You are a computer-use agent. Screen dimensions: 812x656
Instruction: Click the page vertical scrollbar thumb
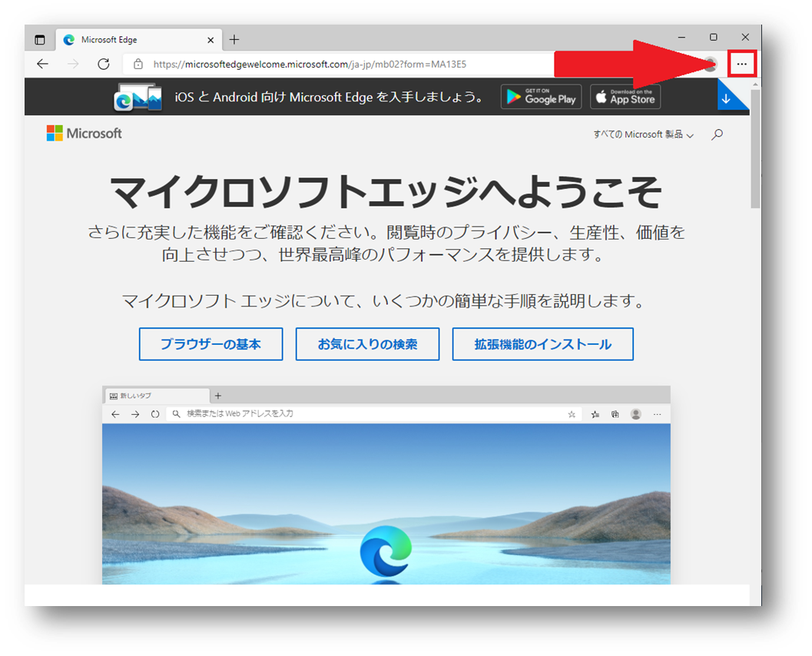(756, 149)
